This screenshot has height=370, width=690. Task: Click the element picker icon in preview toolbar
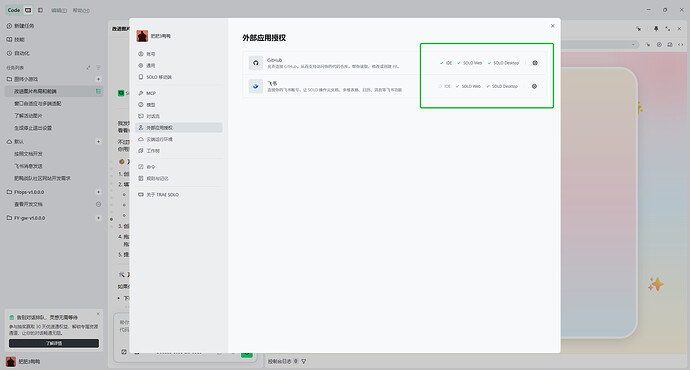pos(648,44)
